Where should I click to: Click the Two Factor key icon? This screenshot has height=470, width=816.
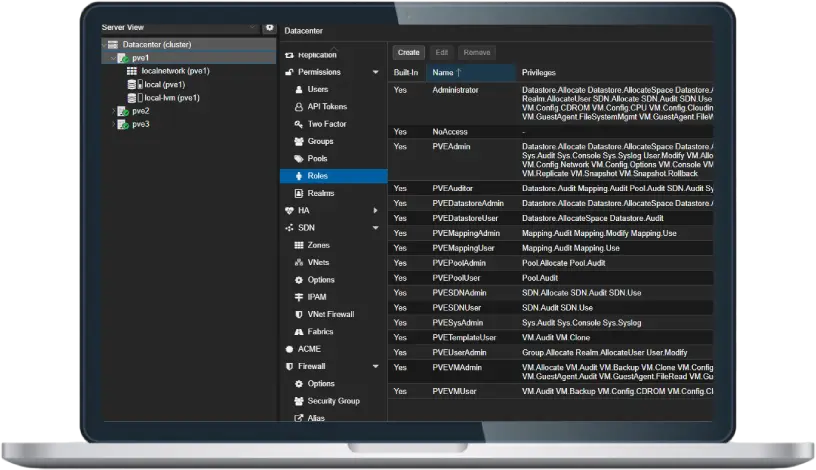coord(299,124)
